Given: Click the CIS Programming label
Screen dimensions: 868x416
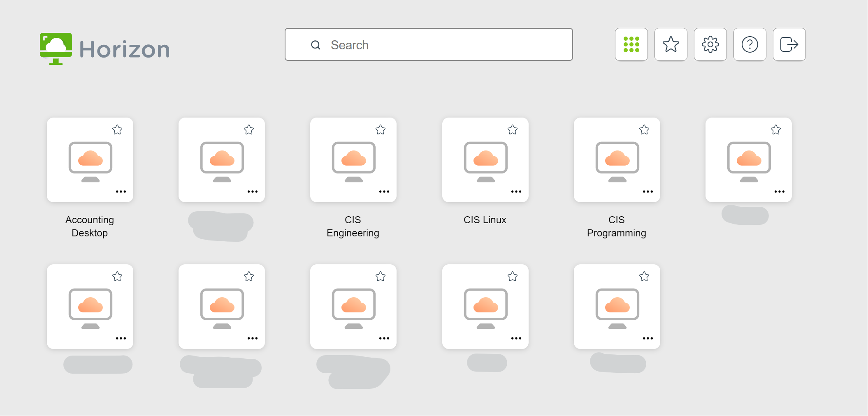Looking at the screenshot, I should (x=617, y=226).
